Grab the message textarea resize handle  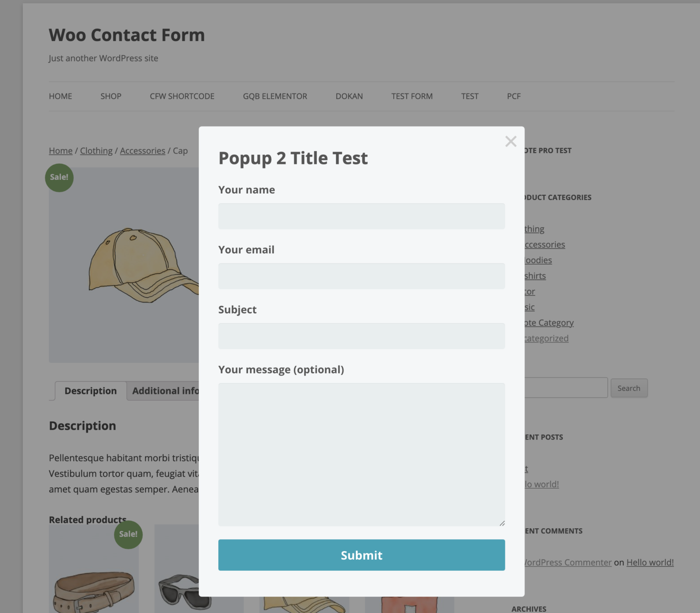coord(502,523)
